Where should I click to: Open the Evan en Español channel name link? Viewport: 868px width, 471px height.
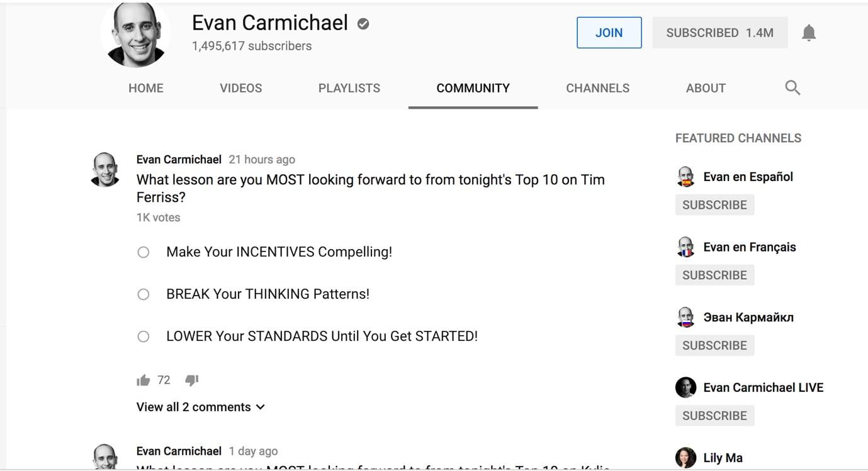tap(748, 177)
